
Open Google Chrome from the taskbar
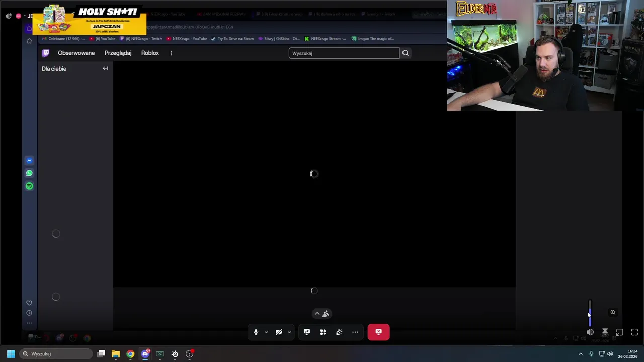point(130,354)
